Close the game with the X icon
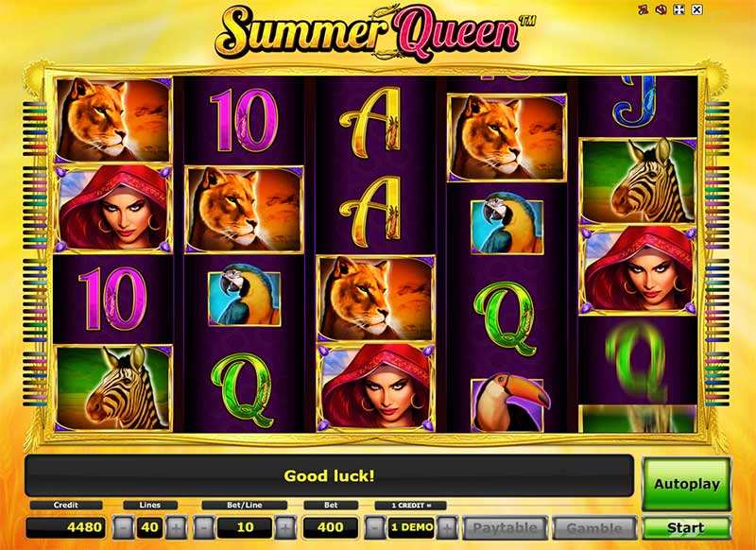The image size is (756, 550). click(x=696, y=9)
